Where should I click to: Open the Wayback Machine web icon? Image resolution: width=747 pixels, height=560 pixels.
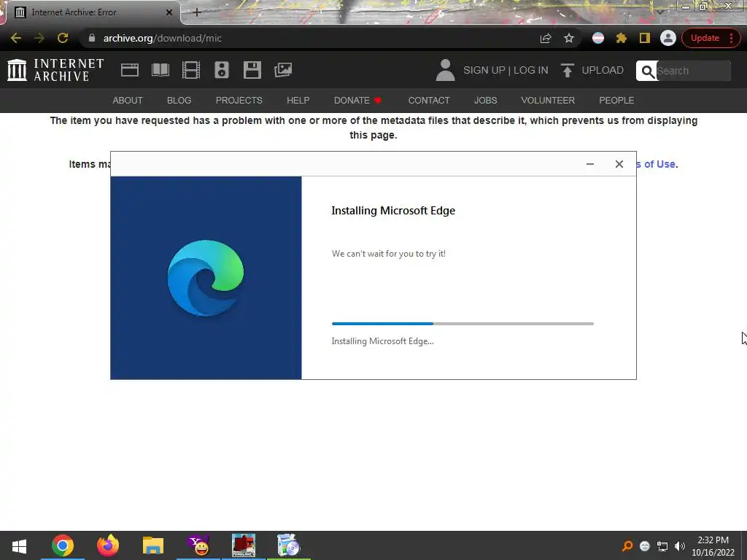click(x=130, y=70)
